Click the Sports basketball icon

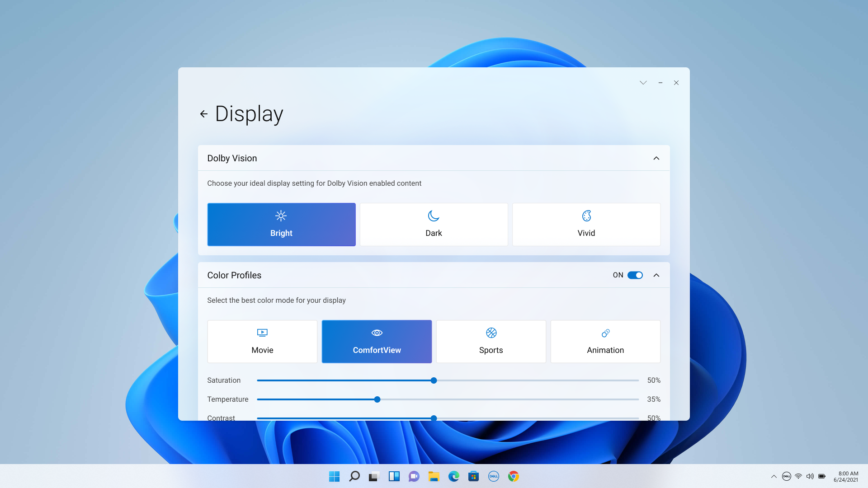coord(491,333)
